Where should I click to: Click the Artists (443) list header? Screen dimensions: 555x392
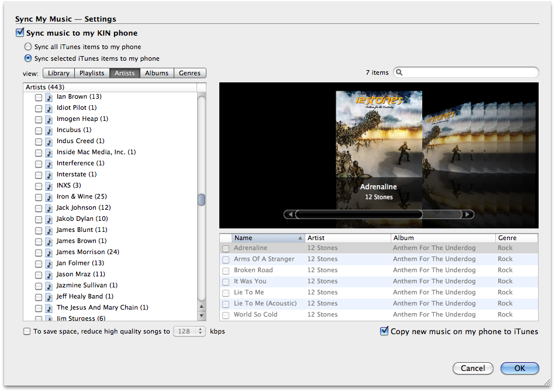[x=110, y=87]
